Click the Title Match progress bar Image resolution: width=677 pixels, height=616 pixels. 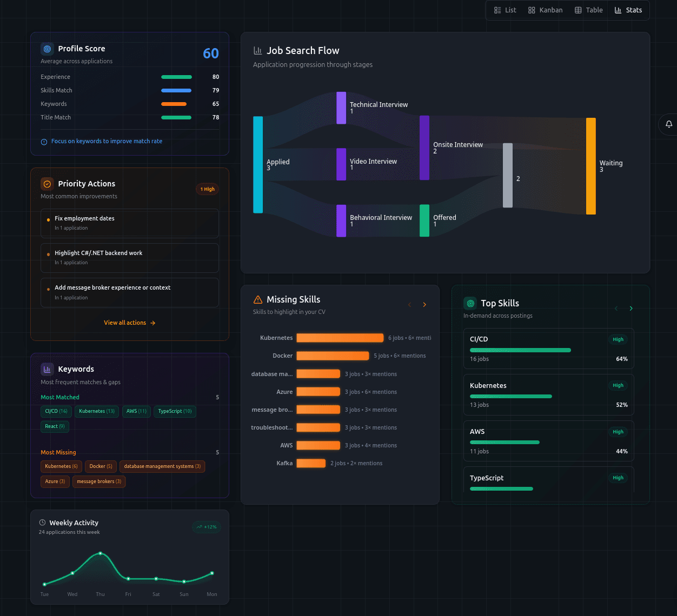[176, 117]
